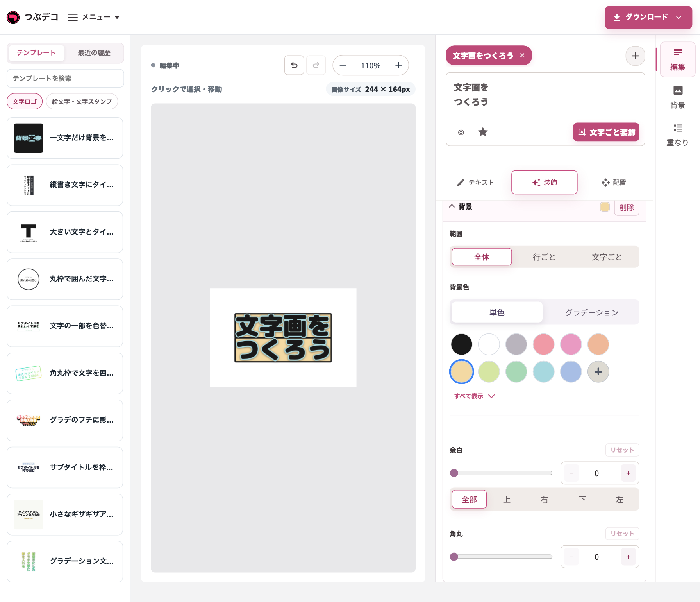Click the star icon under the text box

[x=483, y=132]
